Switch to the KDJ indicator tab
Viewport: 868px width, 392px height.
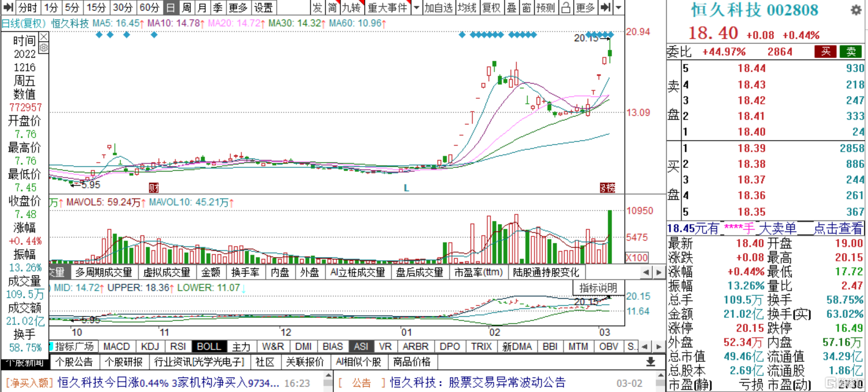click(x=150, y=346)
